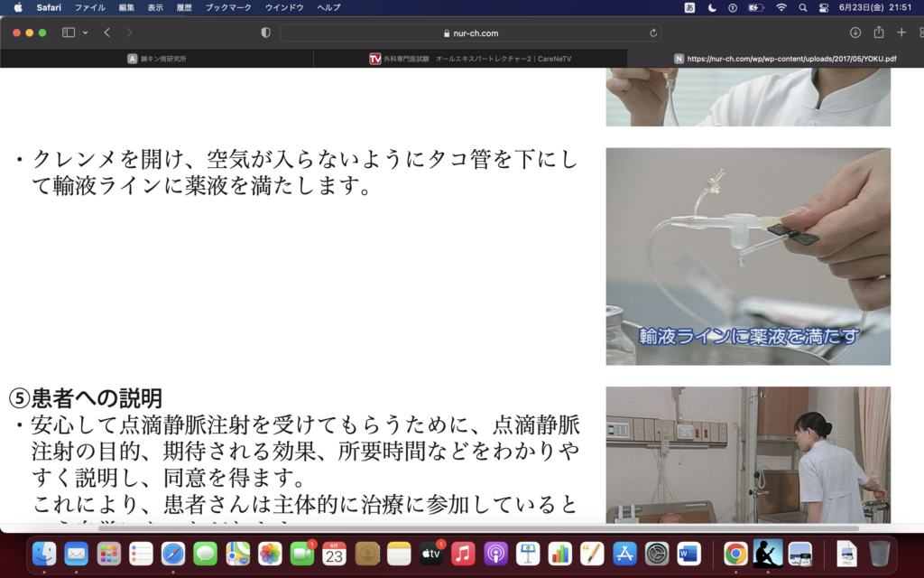Image resolution: width=924 pixels, height=578 pixels.
Task: Navigate back with the back arrow
Action: click(x=106, y=32)
